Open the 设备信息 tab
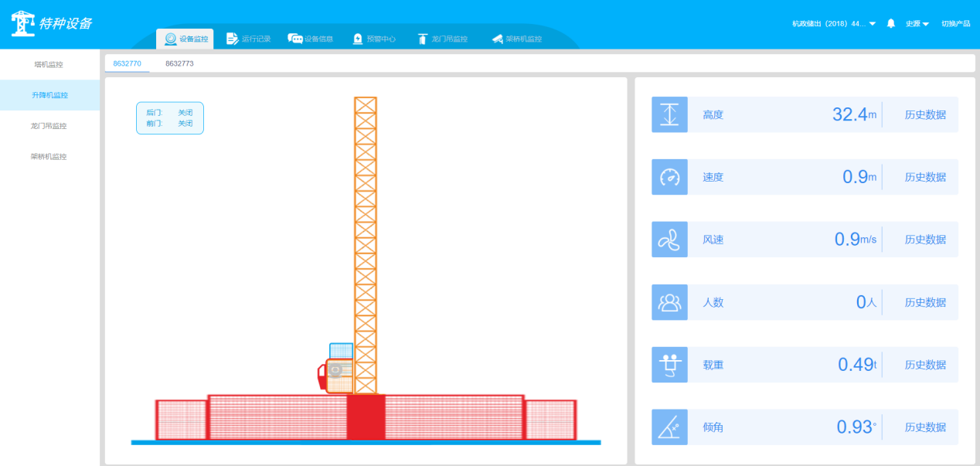This screenshot has height=466, width=980. pos(310,39)
